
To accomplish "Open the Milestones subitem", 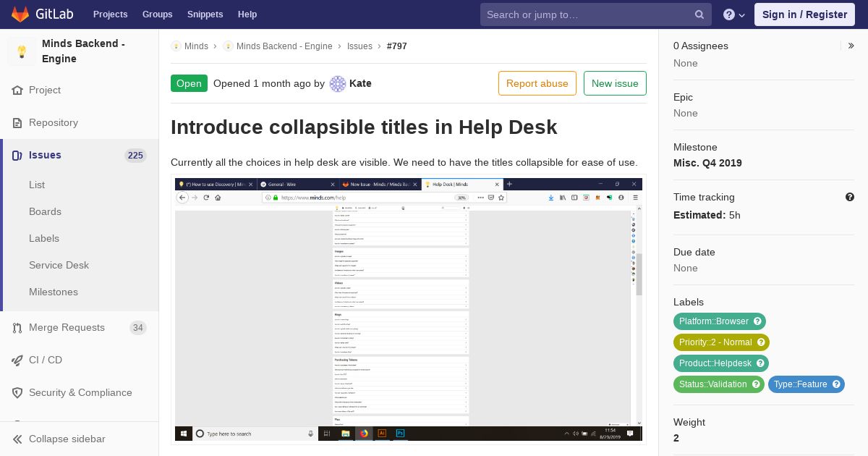I will click(x=54, y=292).
